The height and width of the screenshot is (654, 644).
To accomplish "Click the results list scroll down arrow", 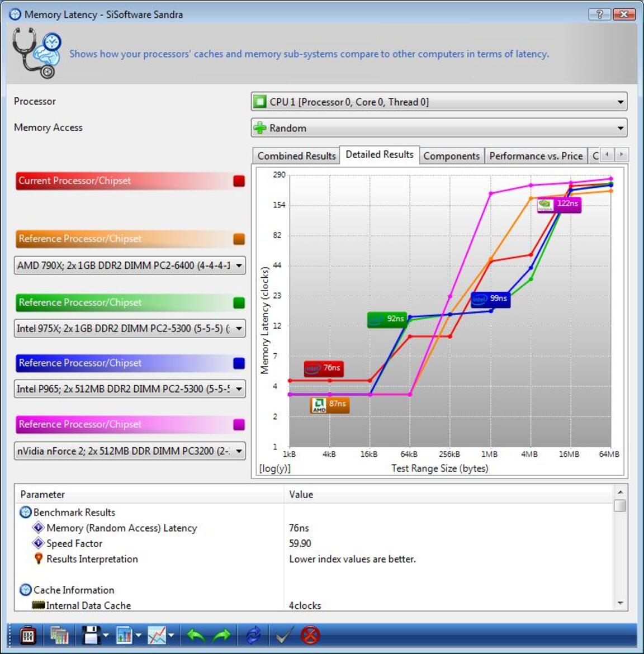I will (x=620, y=603).
